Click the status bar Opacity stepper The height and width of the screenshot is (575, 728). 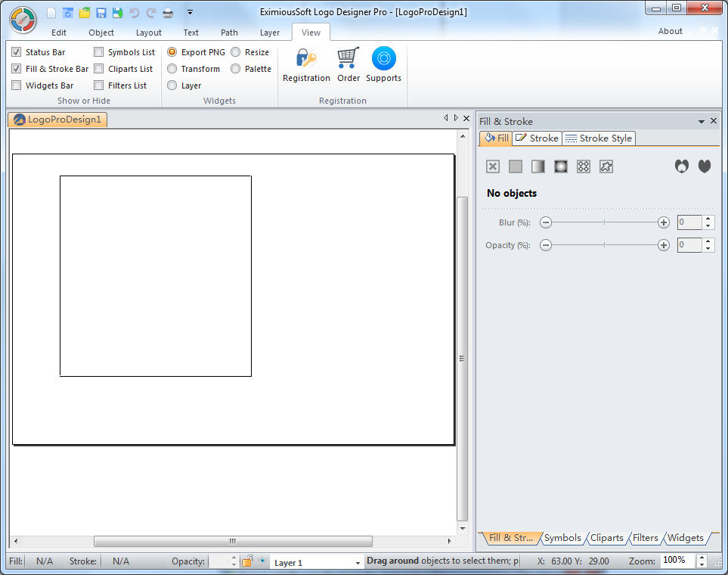tap(234, 561)
